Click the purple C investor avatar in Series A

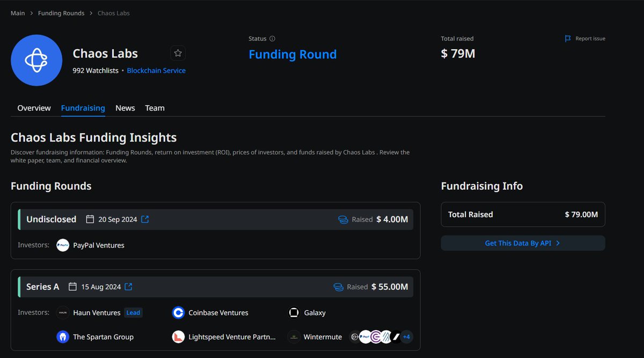coord(376,337)
